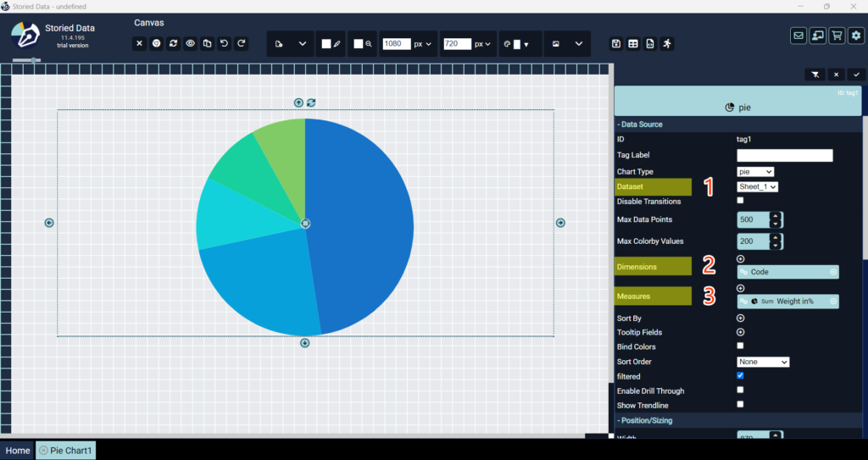Click the save floppy disk icon
868x460 pixels.
616,43
